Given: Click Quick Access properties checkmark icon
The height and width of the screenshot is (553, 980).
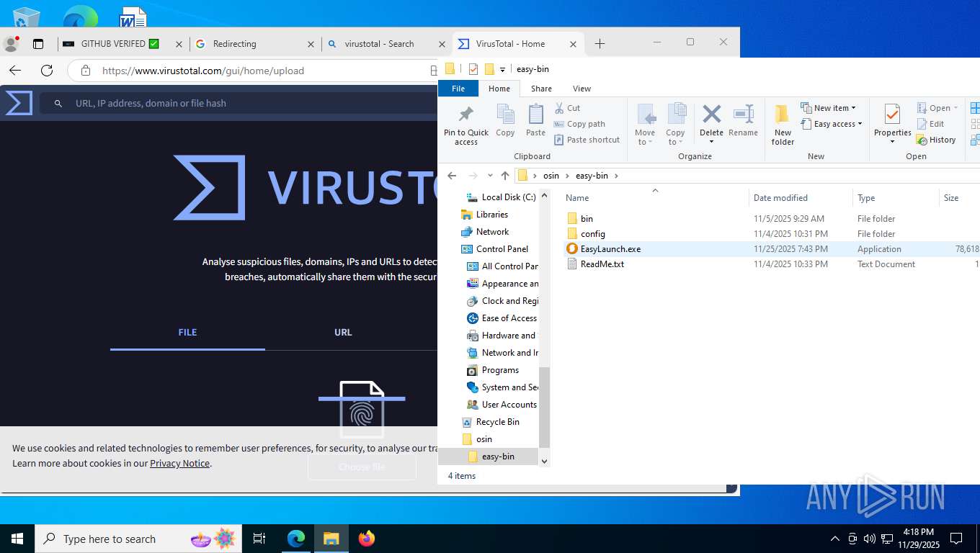Looking at the screenshot, I should 473,69.
